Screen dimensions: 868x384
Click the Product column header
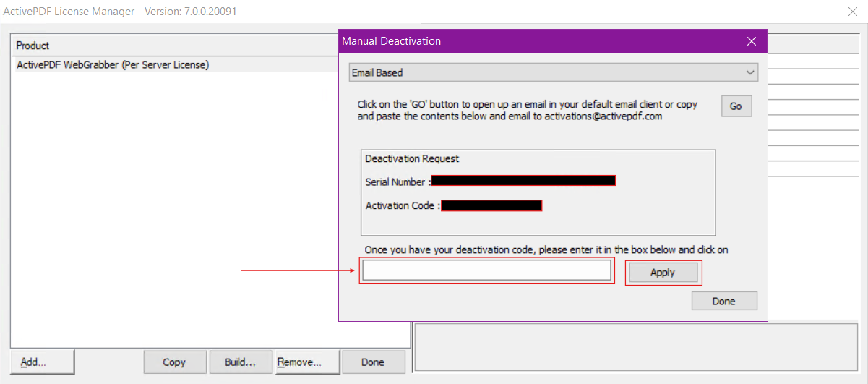click(176, 46)
